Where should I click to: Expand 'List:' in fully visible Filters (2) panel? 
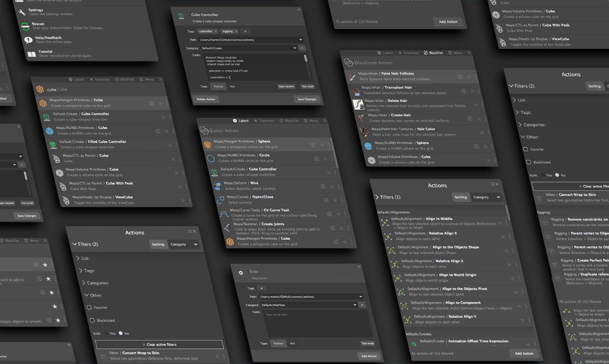point(78,258)
